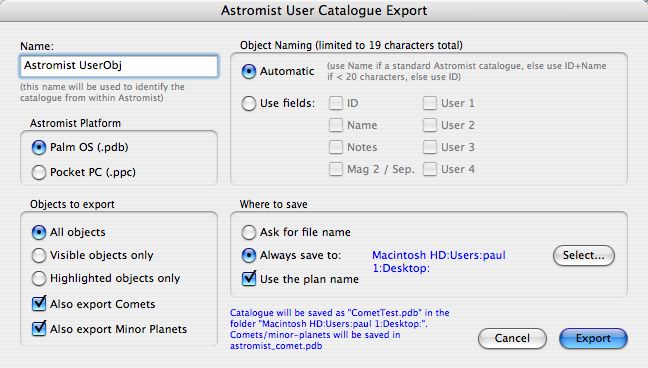Click the 'use Name if a standard' hint
The height and width of the screenshot is (368, 648).
point(467,71)
